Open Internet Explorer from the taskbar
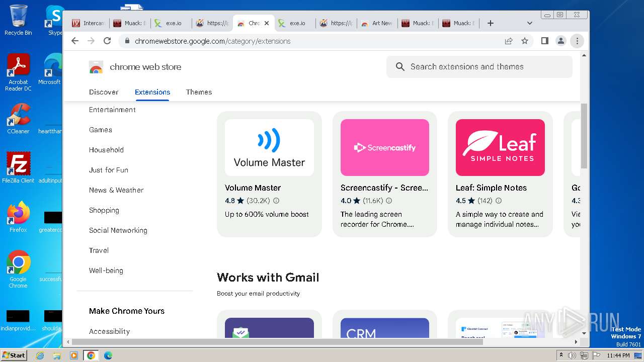644x362 pixels. 40,355
